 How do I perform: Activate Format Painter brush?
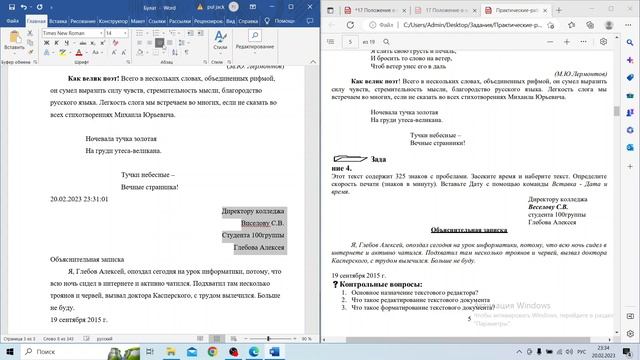pos(30,52)
